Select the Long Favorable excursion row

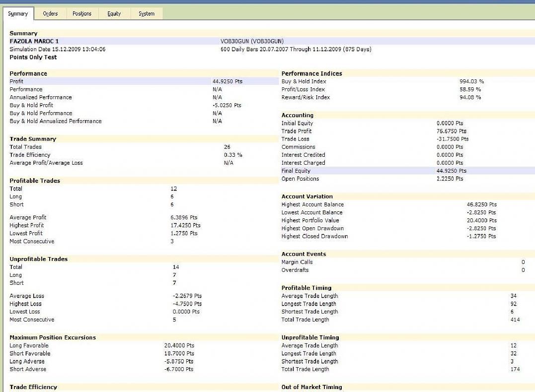29,345
